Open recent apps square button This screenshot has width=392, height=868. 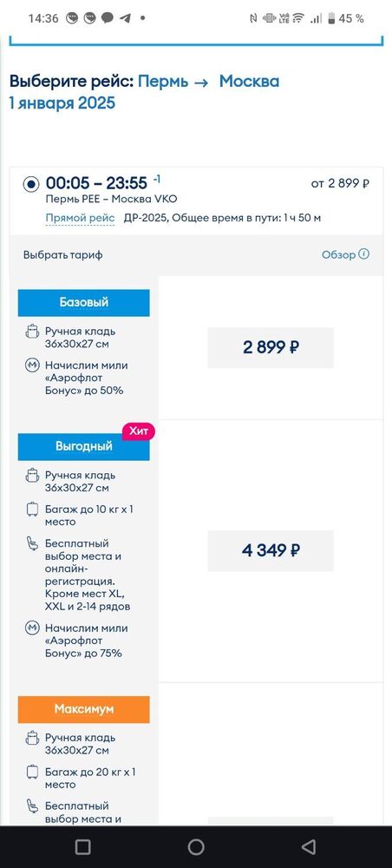pyautogui.click(x=83, y=847)
